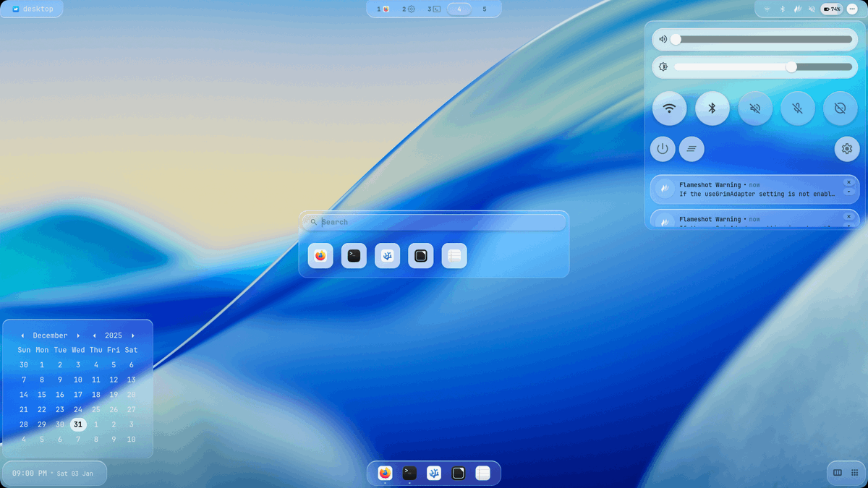Expand the topmost Flameshot Warning notification

coord(848,192)
